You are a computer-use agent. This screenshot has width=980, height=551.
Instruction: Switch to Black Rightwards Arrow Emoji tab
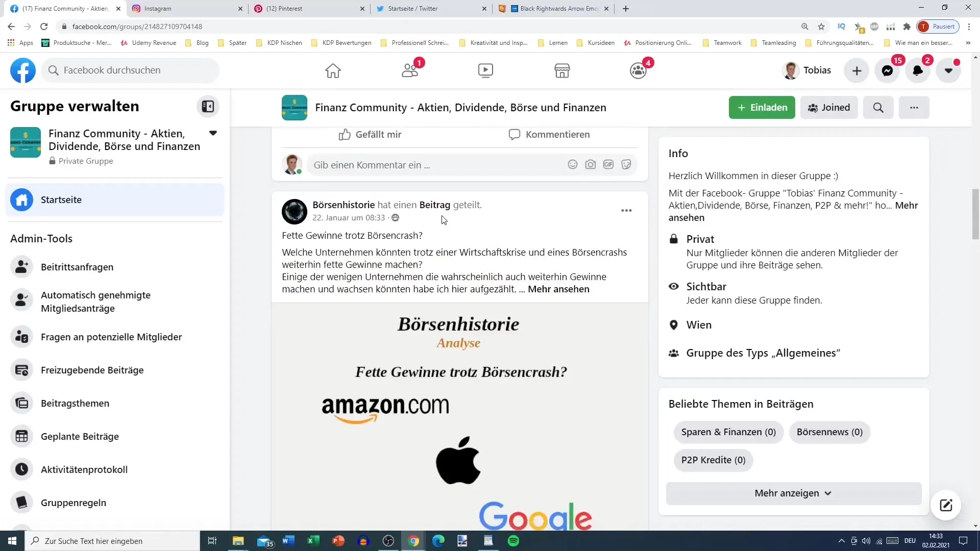pos(554,9)
